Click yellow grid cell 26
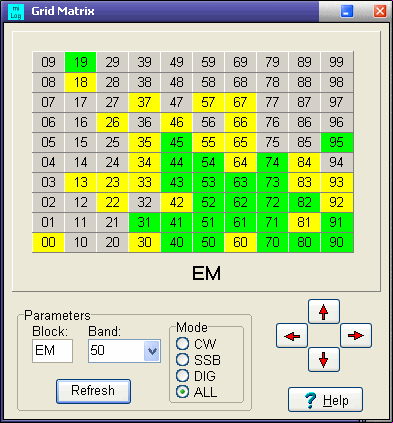Image resolution: width=393 pixels, height=423 pixels. 112,122
